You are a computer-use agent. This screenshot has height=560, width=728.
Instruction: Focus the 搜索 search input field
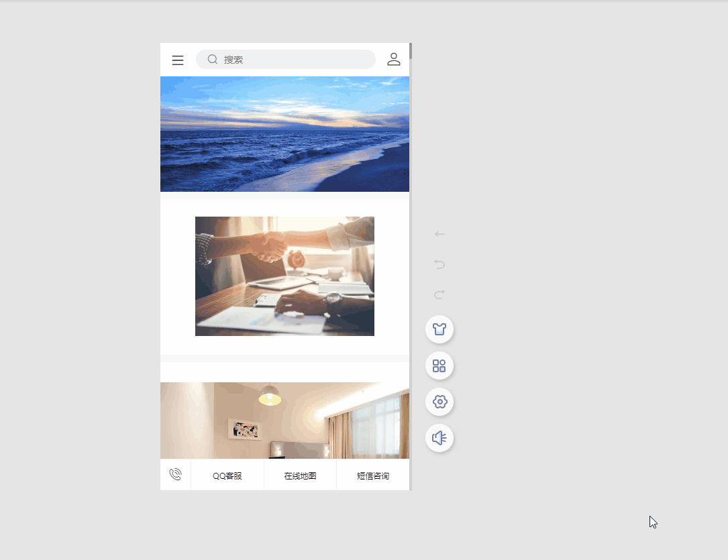pyautogui.click(x=286, y=60)
